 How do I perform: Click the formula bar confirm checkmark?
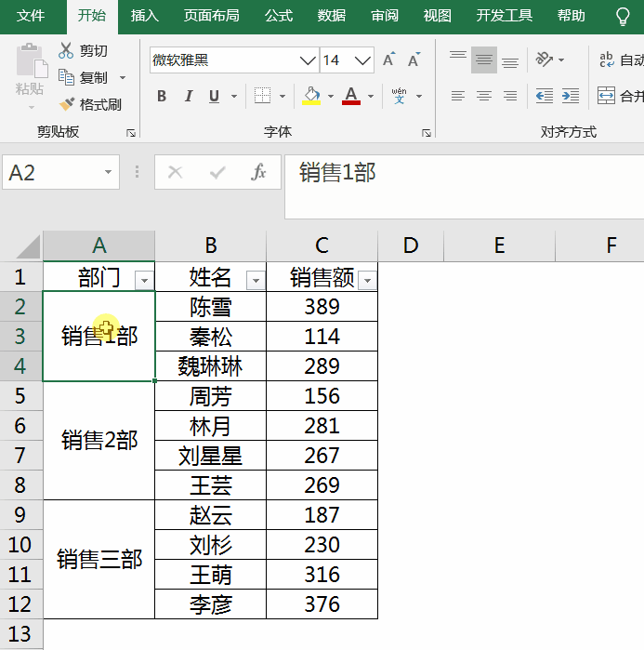(217, 172)
